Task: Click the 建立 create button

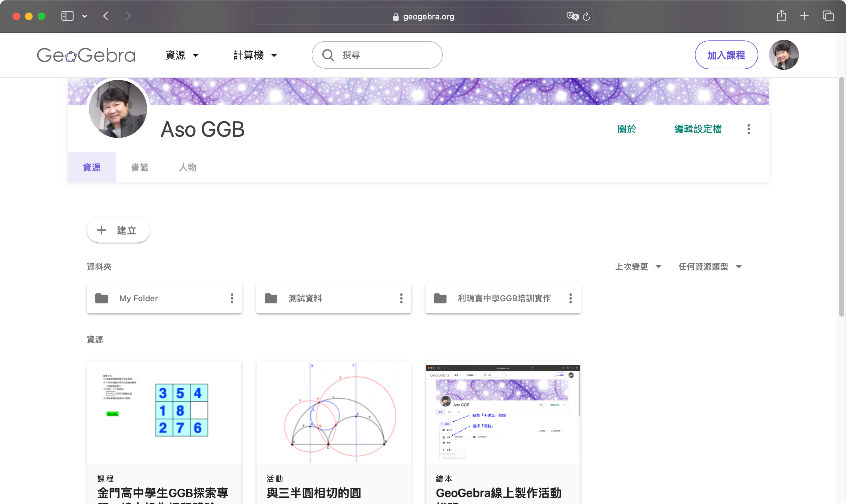Action: pos(118,230)
